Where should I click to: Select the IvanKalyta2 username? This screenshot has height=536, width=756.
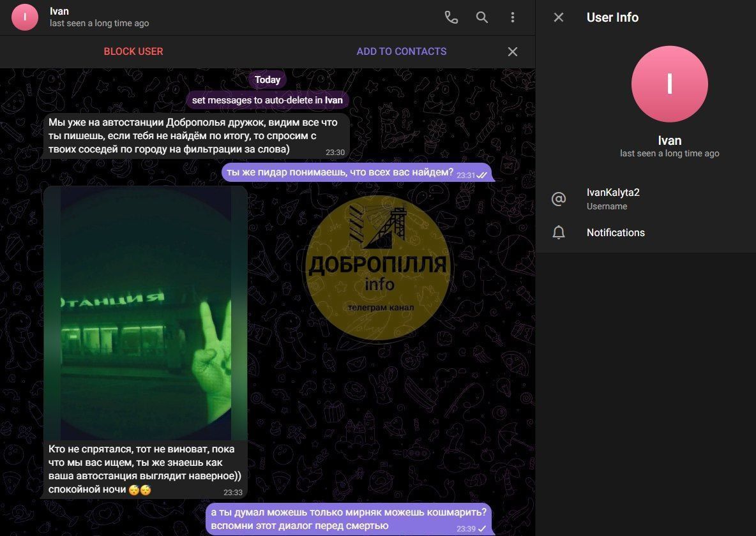point(613,192)
